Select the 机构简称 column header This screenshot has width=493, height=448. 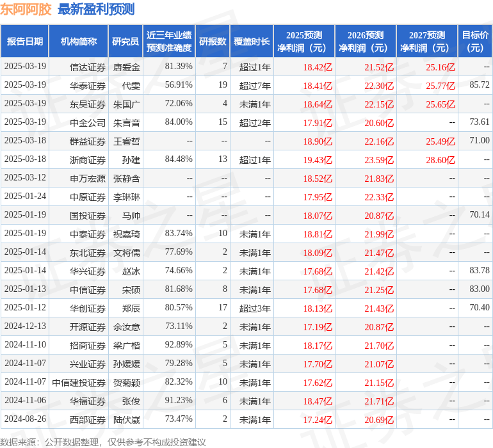(79, 42)
